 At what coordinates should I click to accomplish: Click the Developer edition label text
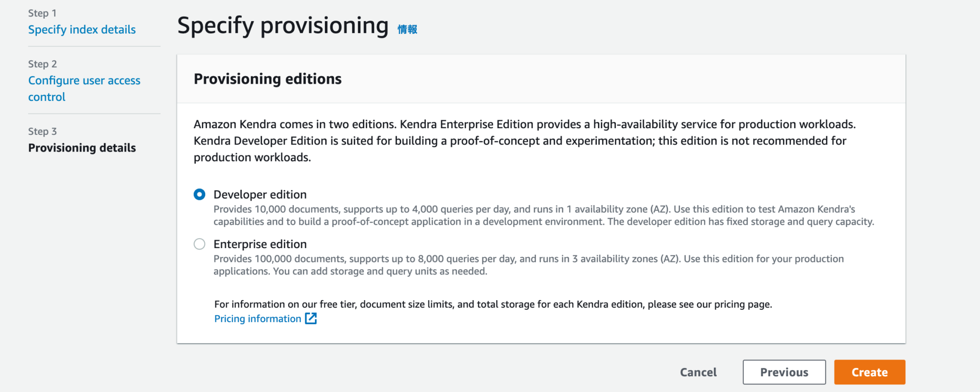pyautogui.click(x=260, y=195)
